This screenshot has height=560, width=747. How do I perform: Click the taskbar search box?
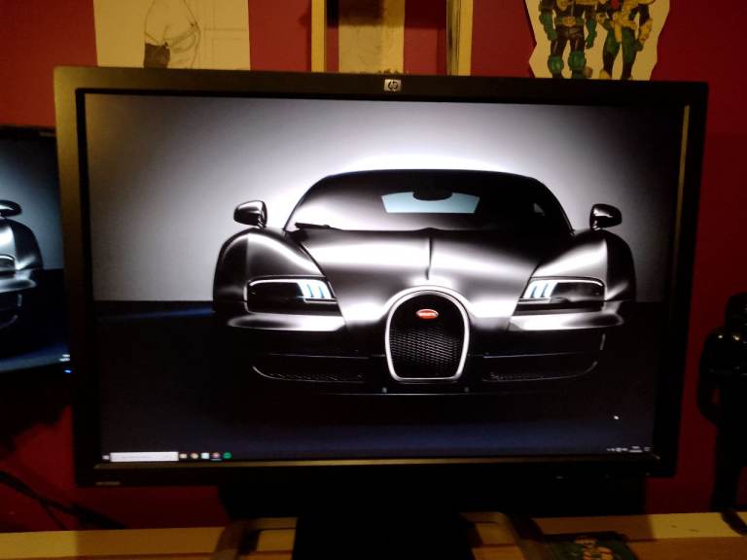click(145, 456)
